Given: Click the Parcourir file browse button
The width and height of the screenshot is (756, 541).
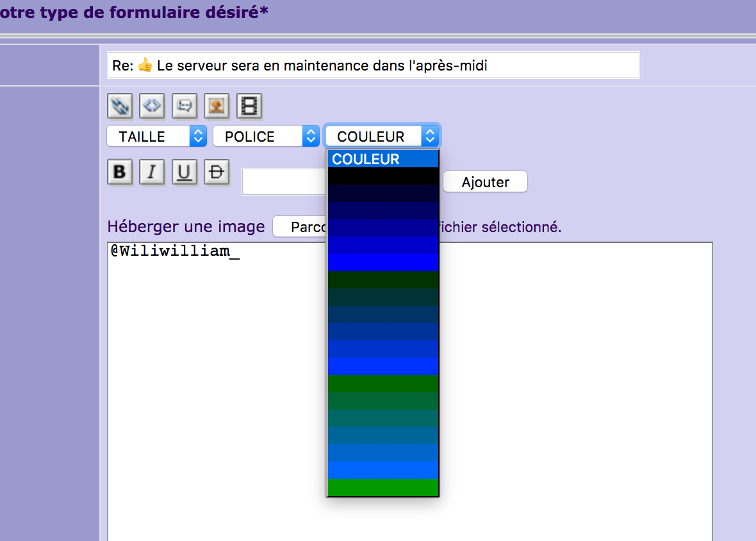Looking at the screenshot, I should pos(300,227).
